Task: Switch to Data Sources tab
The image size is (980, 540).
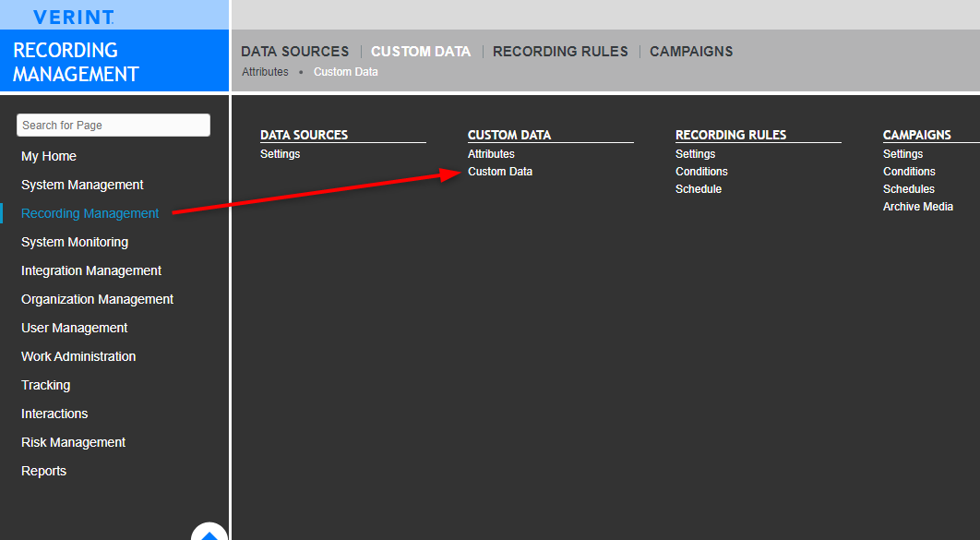Action: (294, 52)
